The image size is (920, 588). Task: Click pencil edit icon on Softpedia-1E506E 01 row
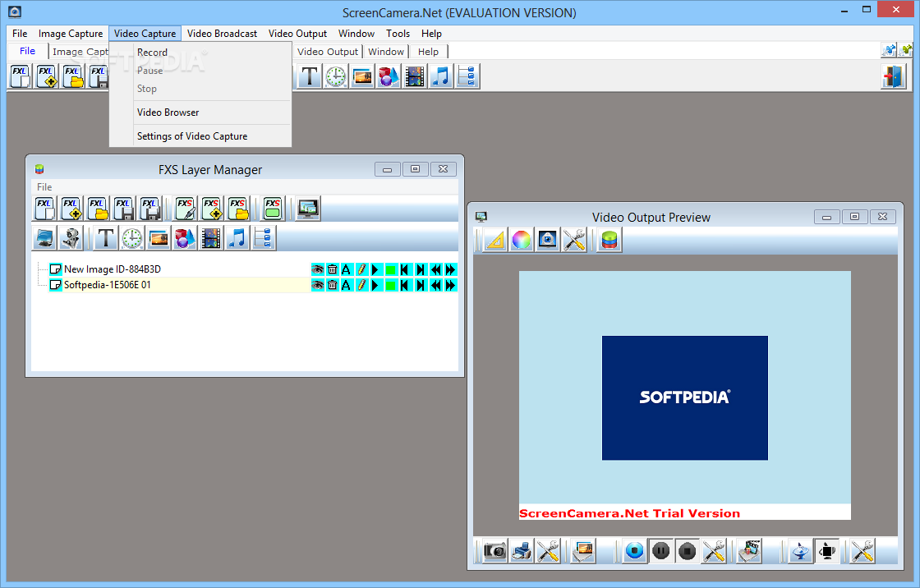point(361,285)
